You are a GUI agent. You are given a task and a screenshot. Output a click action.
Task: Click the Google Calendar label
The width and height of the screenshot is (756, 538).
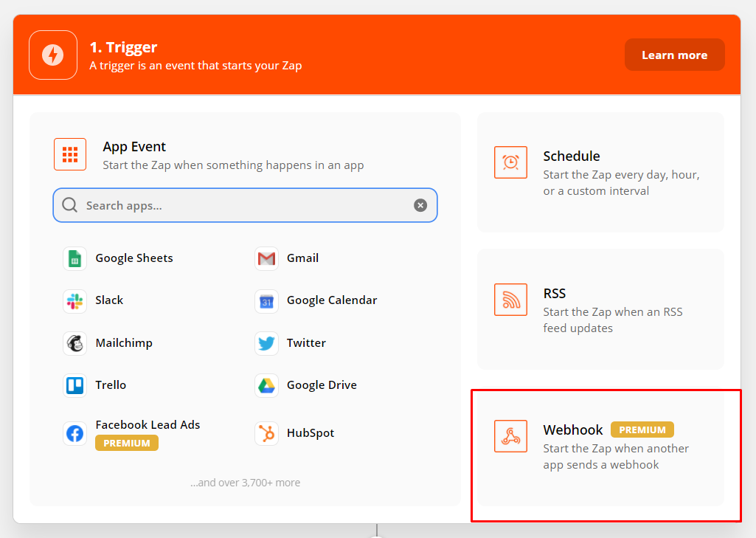click(x=332, y=300)
